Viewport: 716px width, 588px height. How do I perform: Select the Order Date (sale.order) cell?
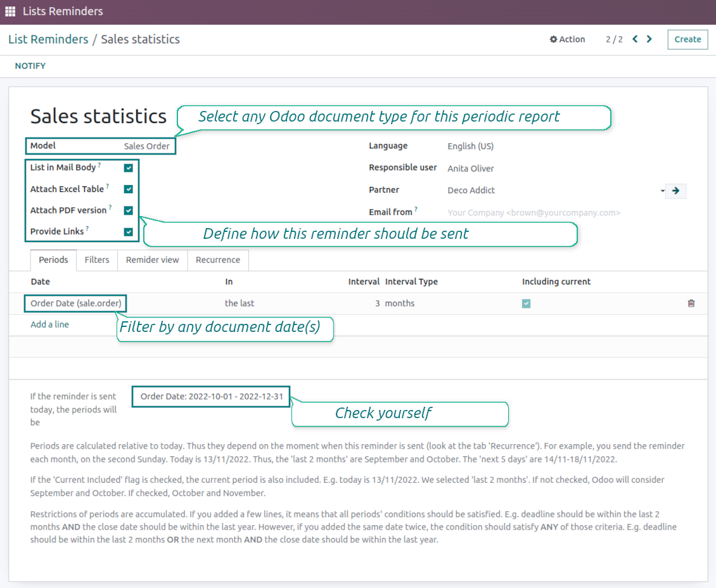click(x=76, y=304)
